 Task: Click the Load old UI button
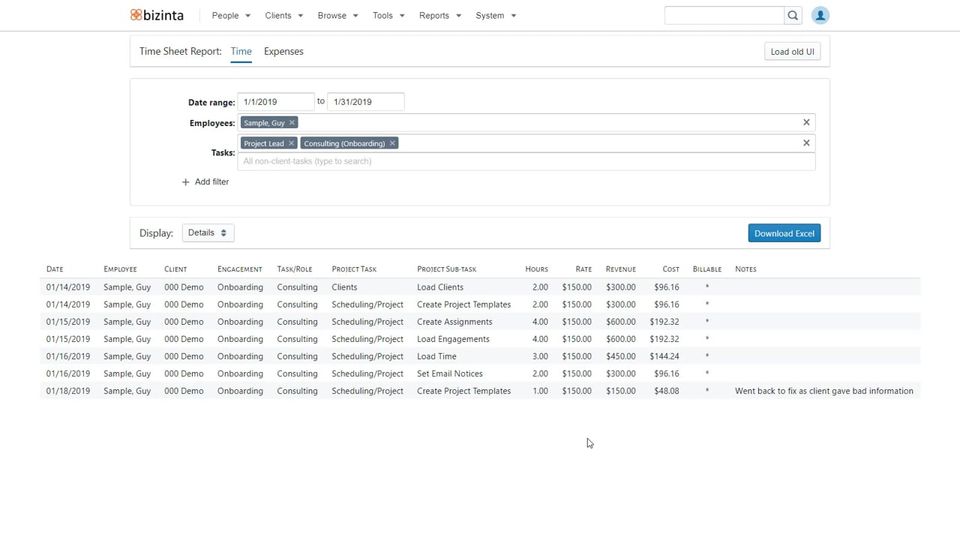click(x=792, y=51)
